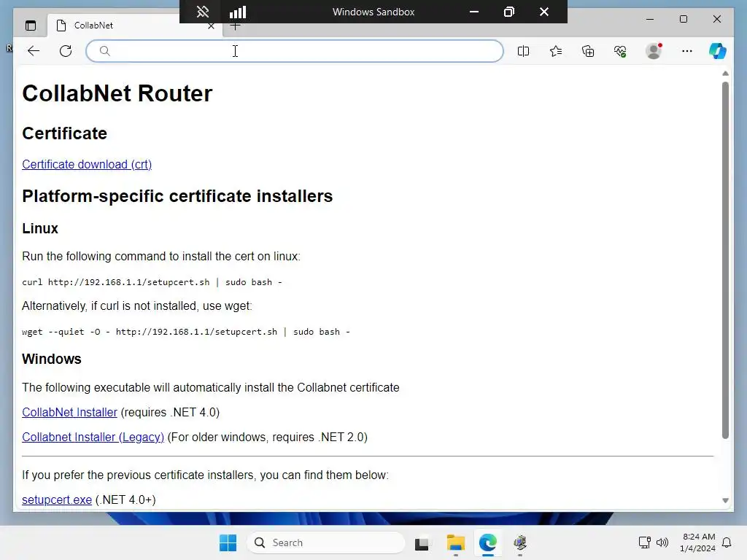Restore down the Windows Sandbox window

coord(508,12)
